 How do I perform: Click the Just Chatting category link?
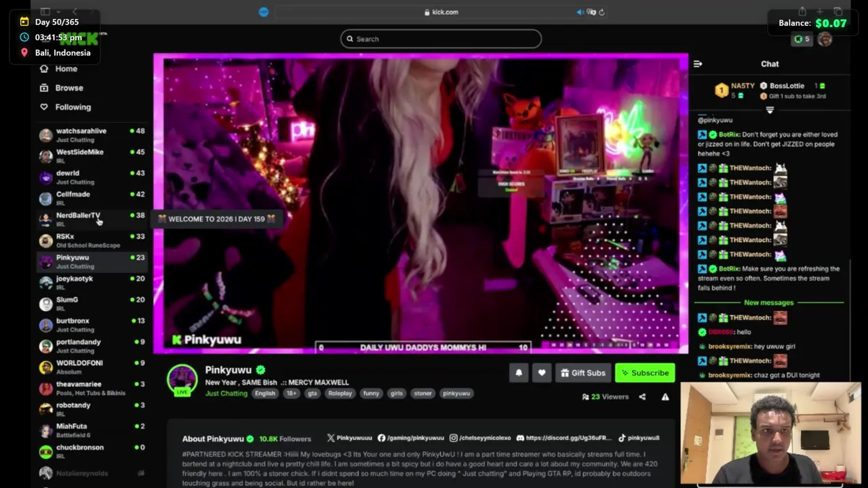226,393
